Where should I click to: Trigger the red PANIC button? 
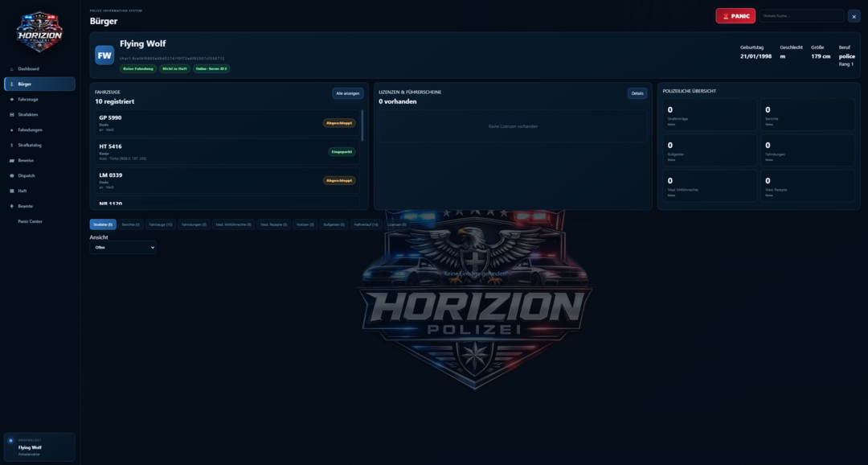(735, 16)
